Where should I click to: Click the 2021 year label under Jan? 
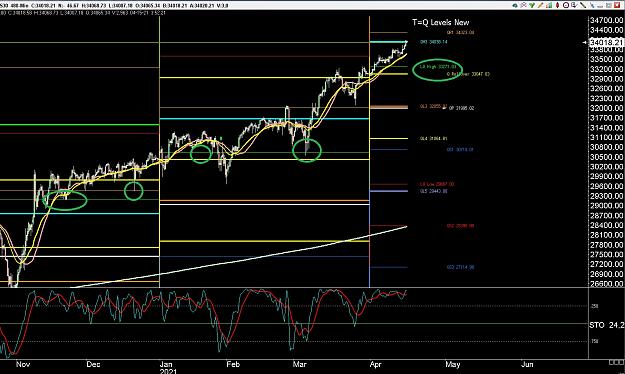[168, 371]
